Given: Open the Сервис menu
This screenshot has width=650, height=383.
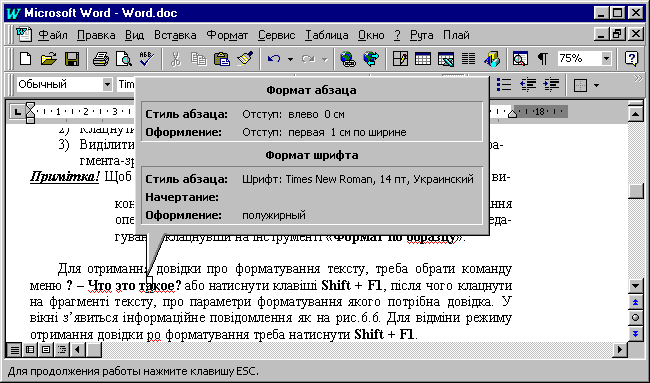Looking at the screenshot, I should pyautogui.click(x=276, y=35).
